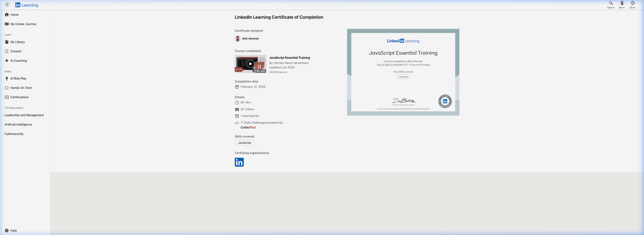This screenshot has height=235, width=644.
Task: Click the 1 exercise file detail
Action: (x=250, y=116)
